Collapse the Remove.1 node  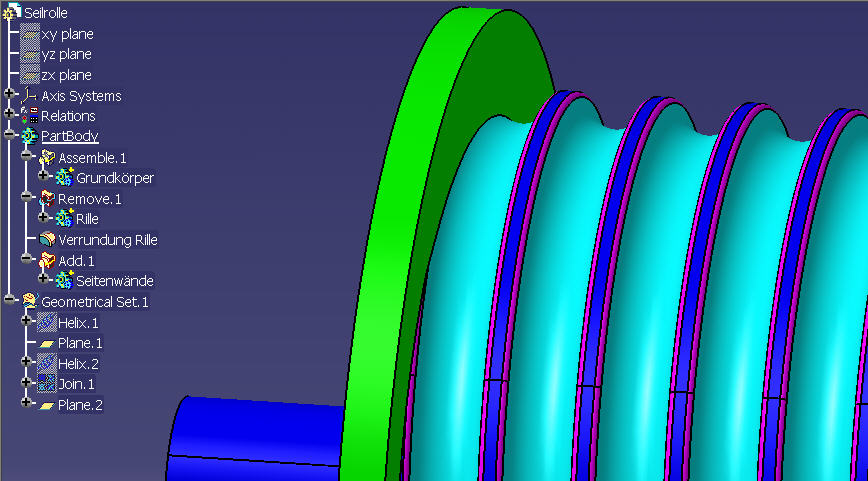(x=26, y=197)
